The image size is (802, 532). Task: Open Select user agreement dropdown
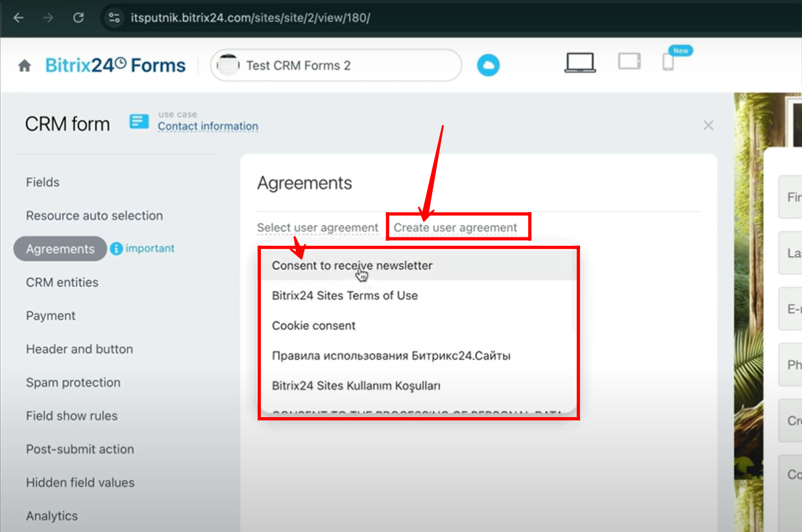point(317,228)
